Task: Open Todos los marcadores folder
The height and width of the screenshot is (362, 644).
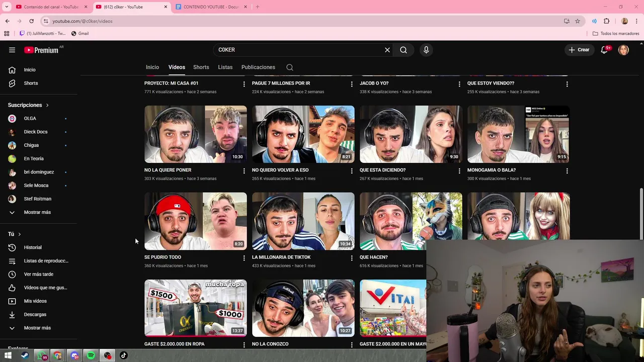Action: tap(616, 34)
